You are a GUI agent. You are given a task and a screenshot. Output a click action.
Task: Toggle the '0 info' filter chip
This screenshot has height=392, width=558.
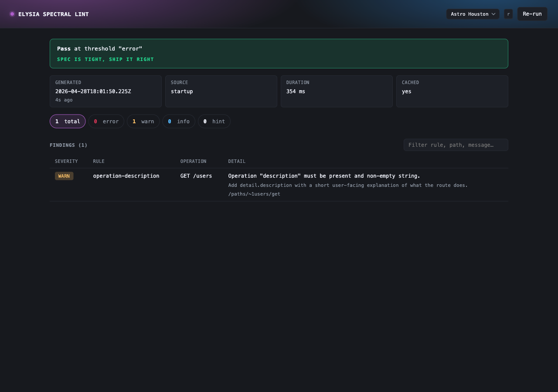179,122
